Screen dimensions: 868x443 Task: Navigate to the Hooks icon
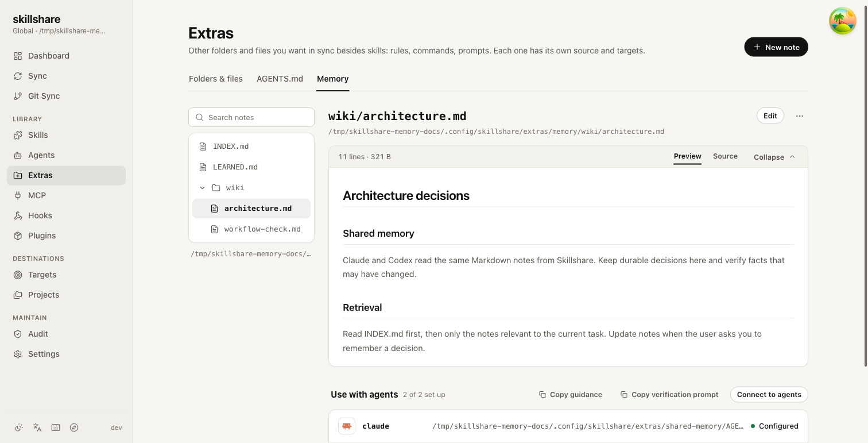pyautogui.click(x=18, y=215)
